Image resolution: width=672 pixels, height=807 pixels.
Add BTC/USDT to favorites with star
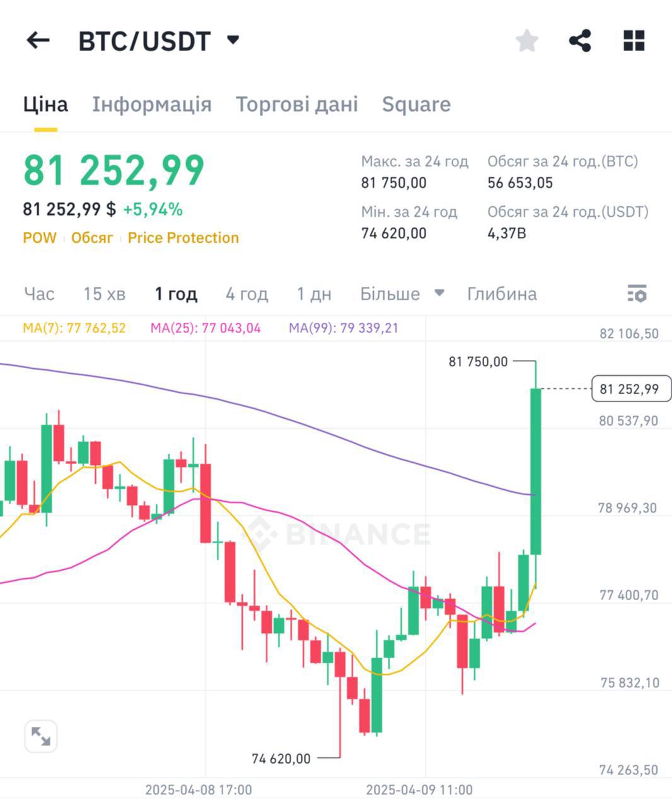(x=526, y=41)
